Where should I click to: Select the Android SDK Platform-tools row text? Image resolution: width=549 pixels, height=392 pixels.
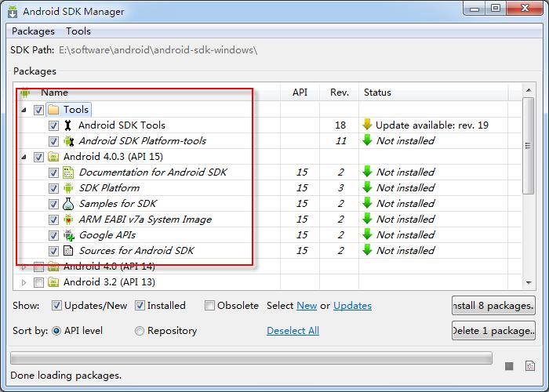tap(143, 140)
